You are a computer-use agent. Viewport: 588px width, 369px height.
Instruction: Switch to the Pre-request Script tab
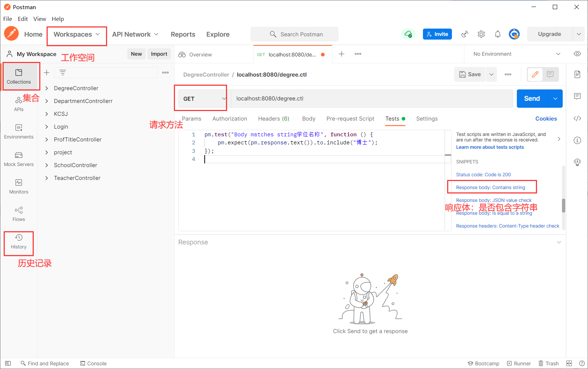(350, 119)
